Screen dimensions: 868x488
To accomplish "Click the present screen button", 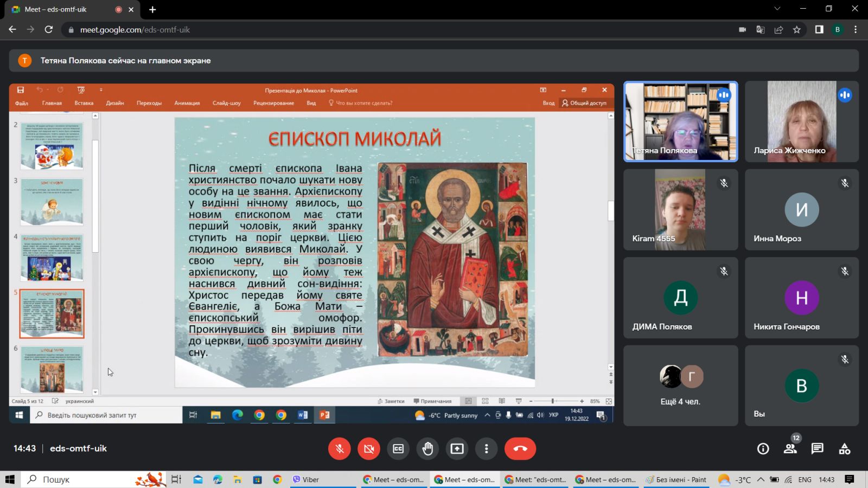I will tap(457, 448).
